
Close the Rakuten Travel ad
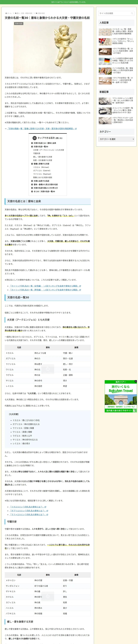[x=136, y=381]
